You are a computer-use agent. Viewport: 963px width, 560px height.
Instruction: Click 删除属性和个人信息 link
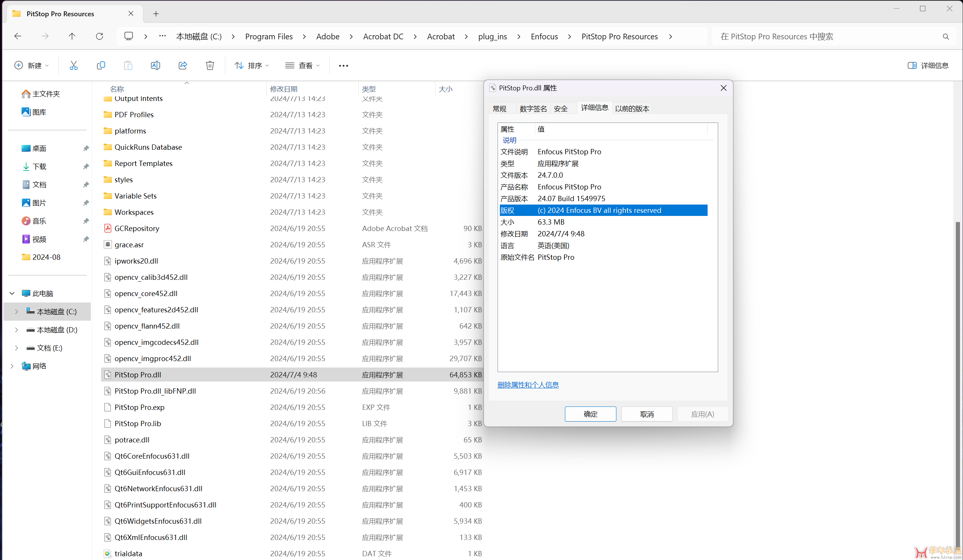pyautogui.click(x=528, y=385)
